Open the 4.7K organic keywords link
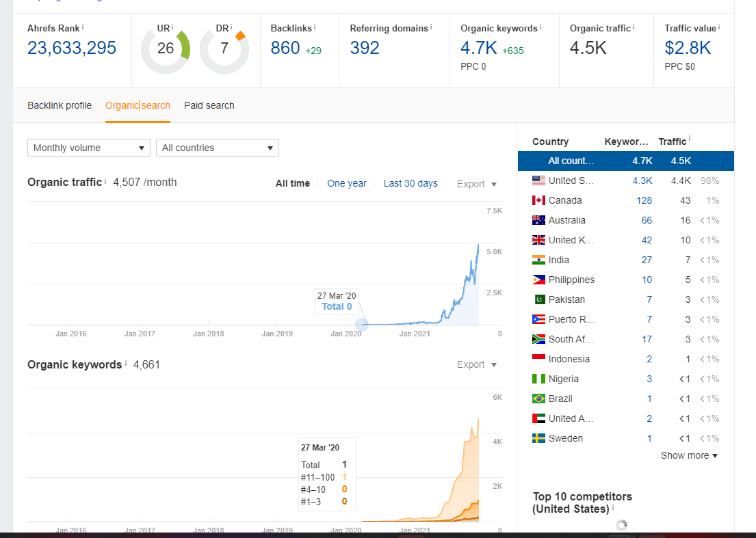The width and height of the screenshot is (756, 538). (x=479, y=48)
